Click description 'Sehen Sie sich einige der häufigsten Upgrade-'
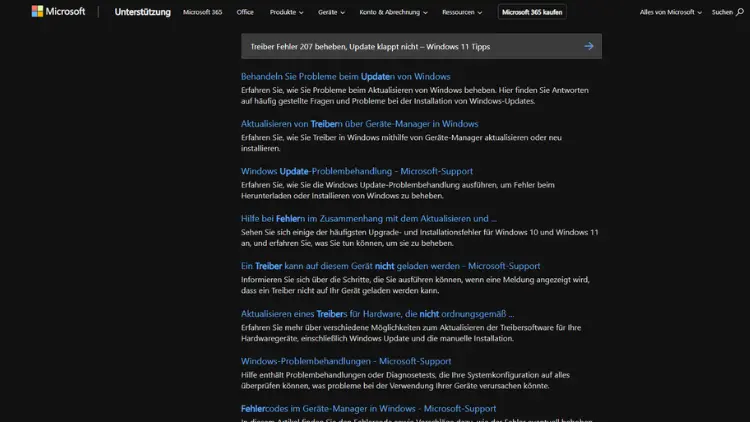The image size is (750, 422). [x=419, y=238]
